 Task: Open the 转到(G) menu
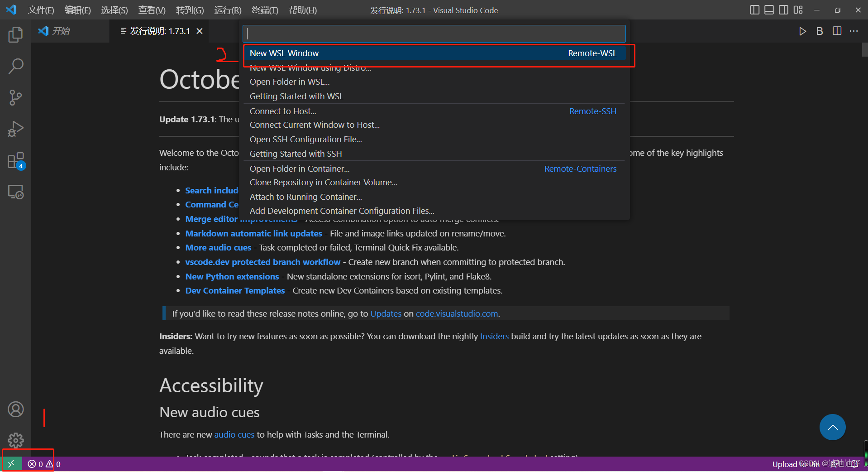190,10
